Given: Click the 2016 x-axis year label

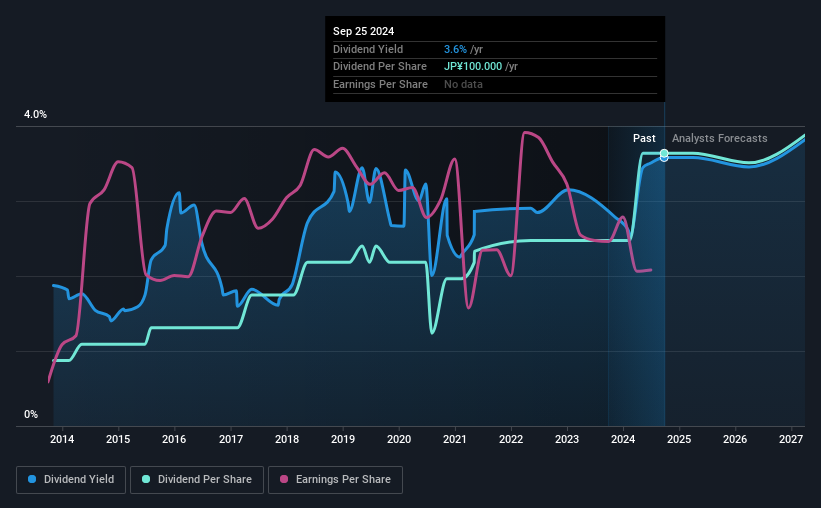Looking at the screenshot, I should click(174, 439).
